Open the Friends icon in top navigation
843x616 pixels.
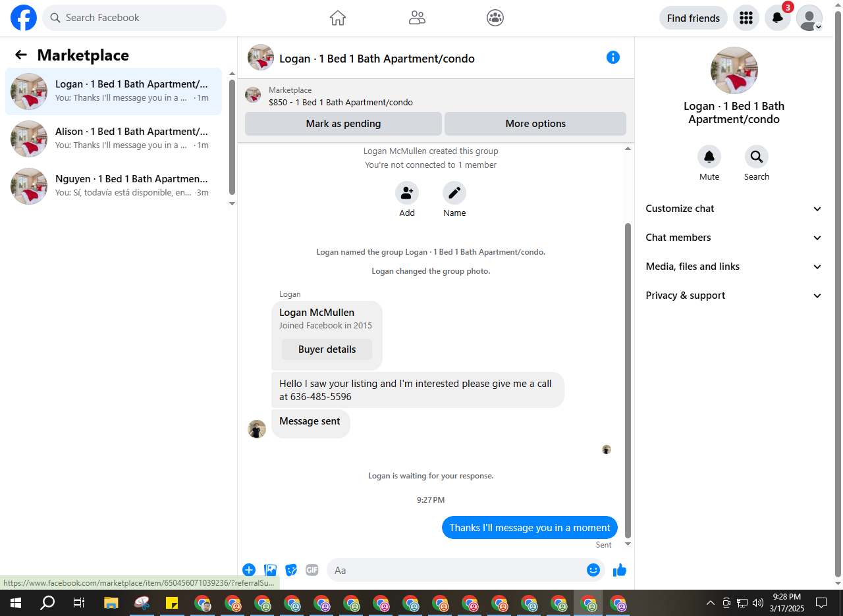click(x=417, y=18)
